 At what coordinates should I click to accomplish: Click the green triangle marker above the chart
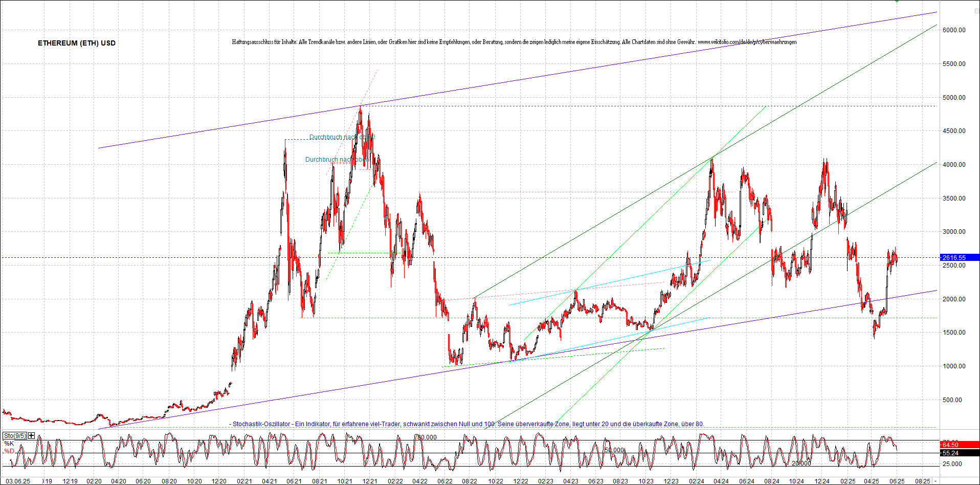click(897, 2)
